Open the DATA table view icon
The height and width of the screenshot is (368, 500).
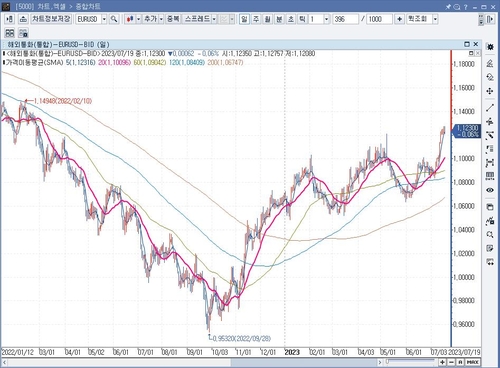(490, 176)
